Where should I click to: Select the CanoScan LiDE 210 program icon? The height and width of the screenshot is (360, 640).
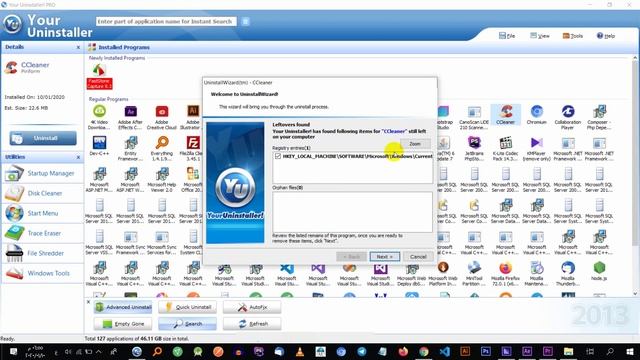[474, 117]
